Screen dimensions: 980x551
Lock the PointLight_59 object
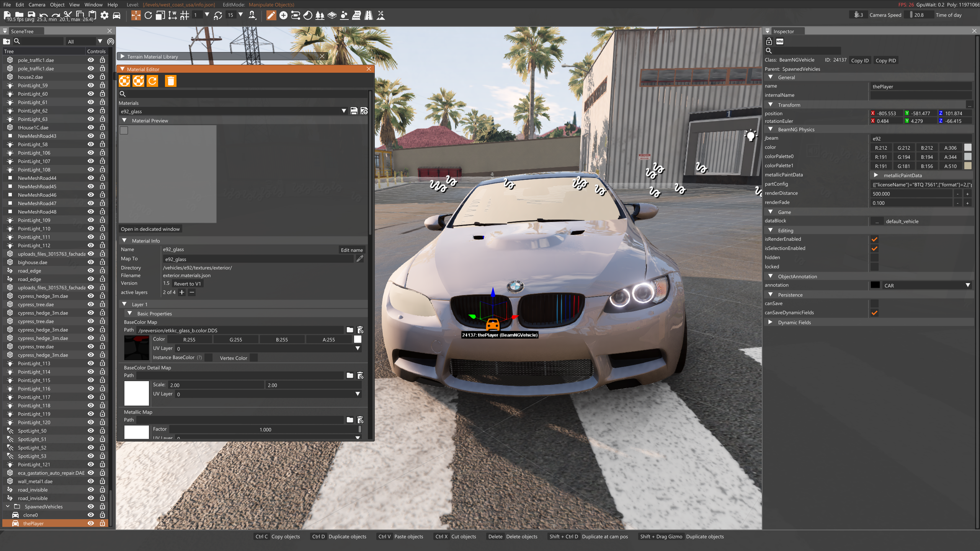coord(102,85)
